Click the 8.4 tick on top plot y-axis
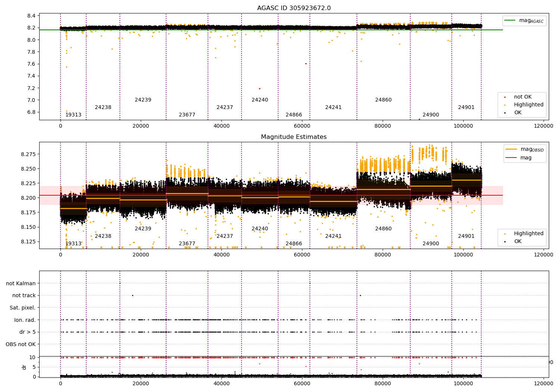Viewport: 560px width, 392px height. pyautogui.click(x=31, y=16)
